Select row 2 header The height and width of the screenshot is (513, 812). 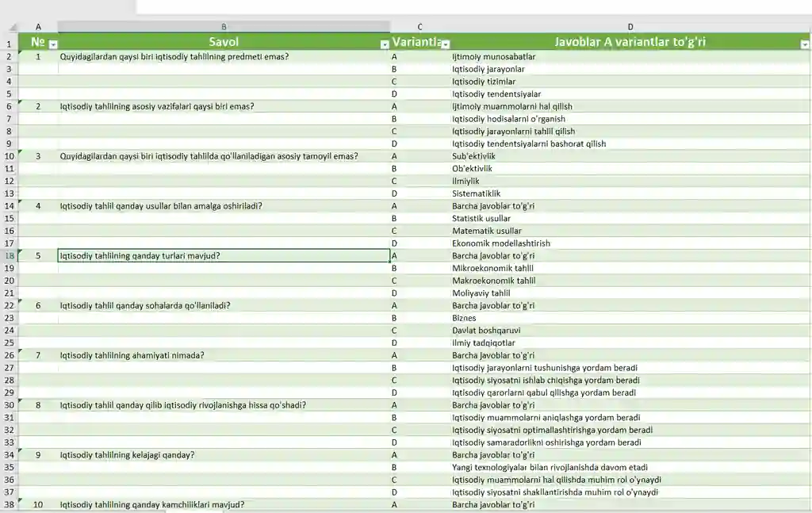(x=9, y=56)
